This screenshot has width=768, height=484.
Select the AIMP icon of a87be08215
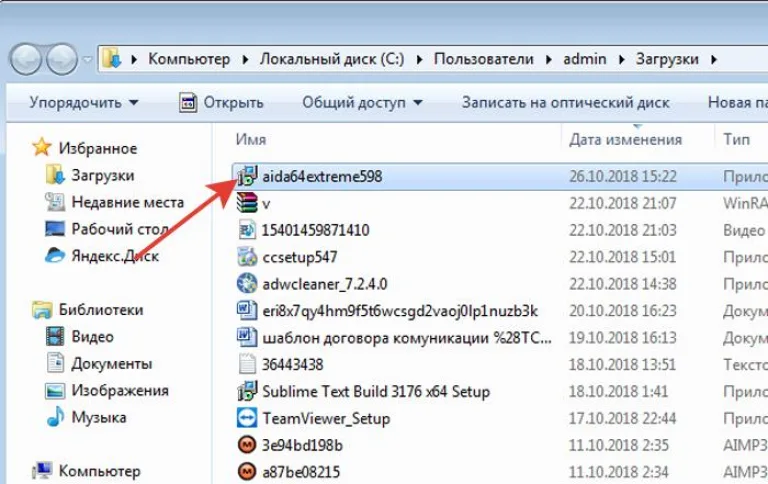tap(247, 471)
